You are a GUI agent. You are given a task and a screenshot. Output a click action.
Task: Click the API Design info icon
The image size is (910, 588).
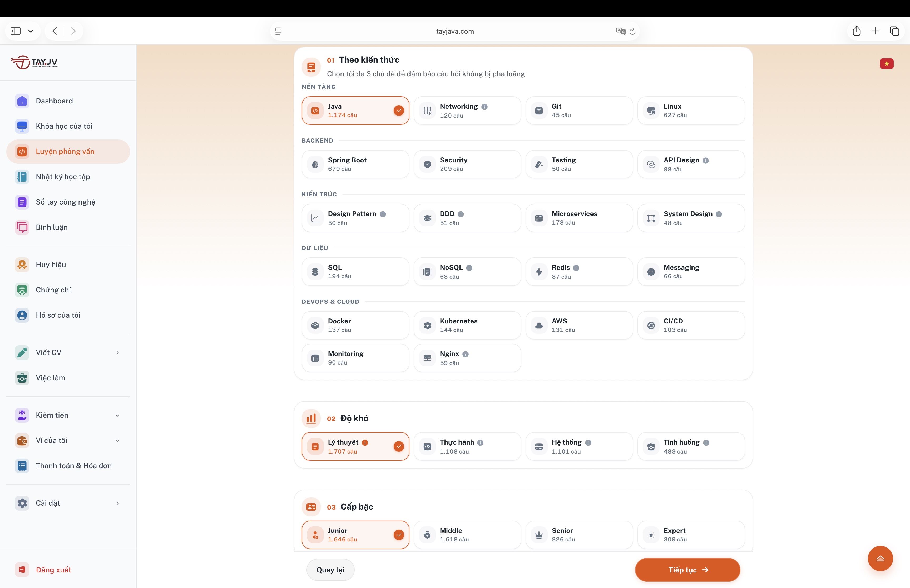pyautogui.click(x=706, y=160)
